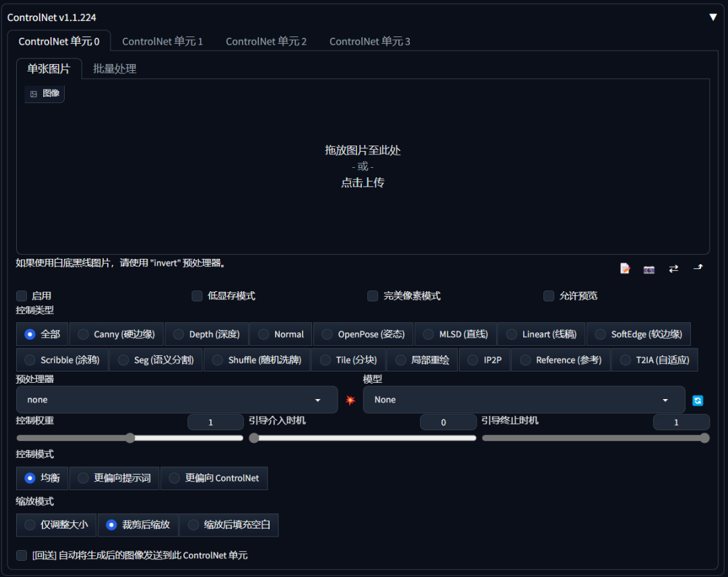This screenshot has height=577, width=728.
Task: Select 更偏向提示词 control mode
Action: [x=114, y=478]
